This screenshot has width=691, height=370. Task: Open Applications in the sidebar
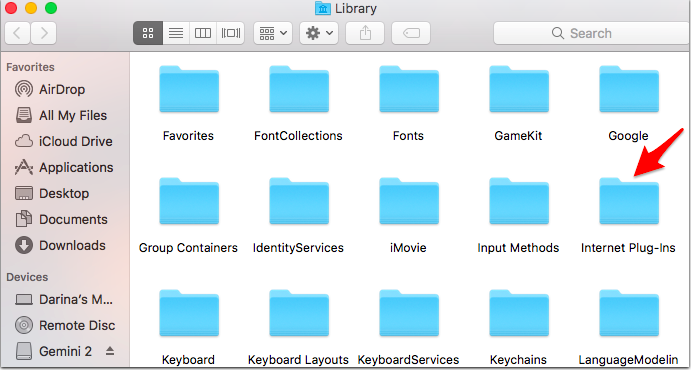(x=64, y=167)
